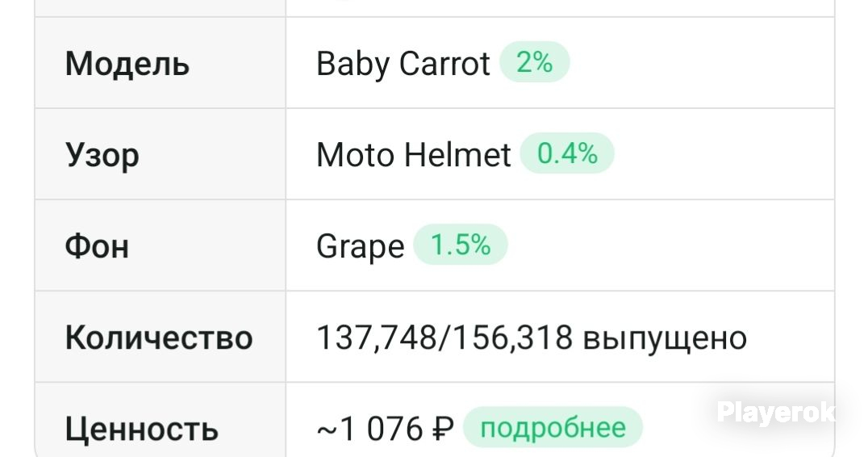Click the Playerok watermark logo
The width and height of the screenshot is (868, 457).
coord(776,413)
